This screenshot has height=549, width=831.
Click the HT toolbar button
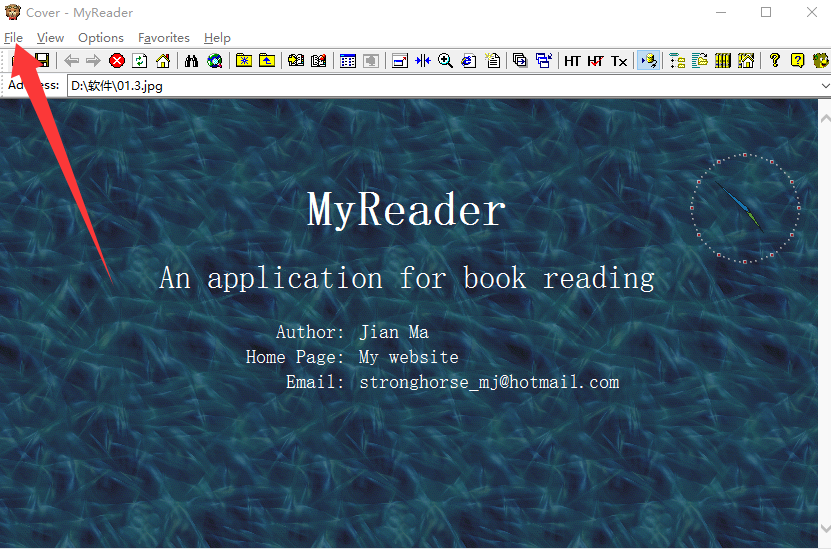pos(572,61)
